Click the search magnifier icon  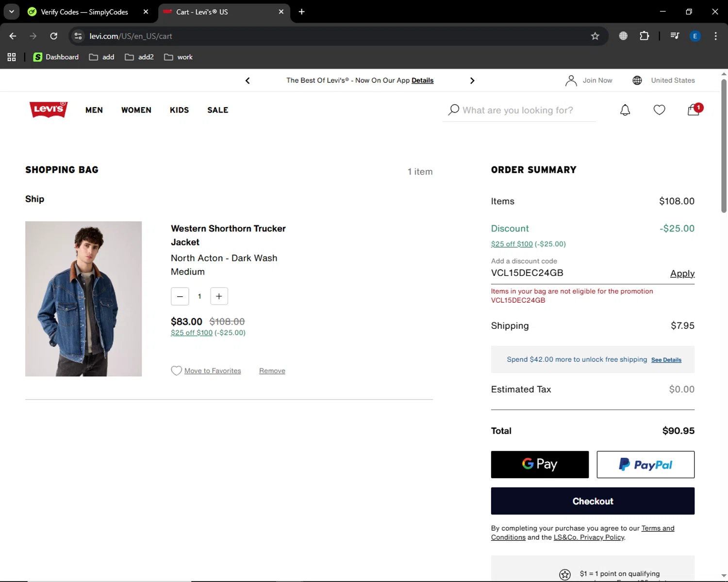[x=453, y=110]
